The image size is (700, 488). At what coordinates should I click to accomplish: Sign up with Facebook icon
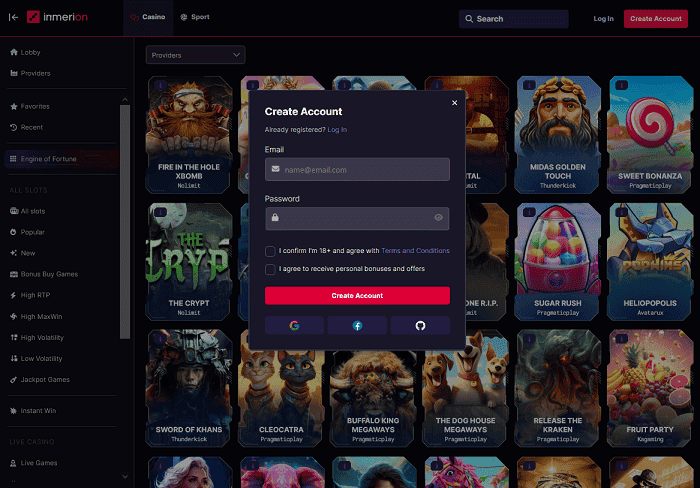click(357, 325)
